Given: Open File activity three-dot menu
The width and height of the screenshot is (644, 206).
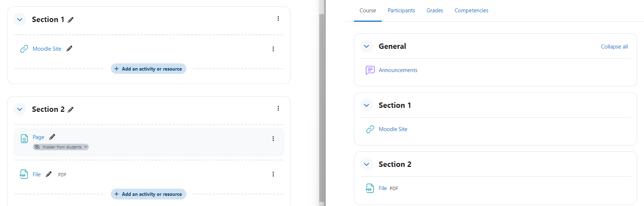Looking at the screenshot, I should [x=273, y=174].
